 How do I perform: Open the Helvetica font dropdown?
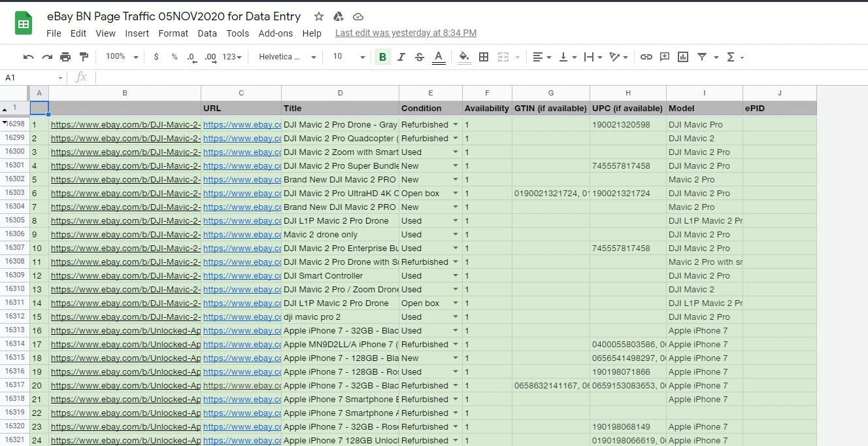coord(287,57)
